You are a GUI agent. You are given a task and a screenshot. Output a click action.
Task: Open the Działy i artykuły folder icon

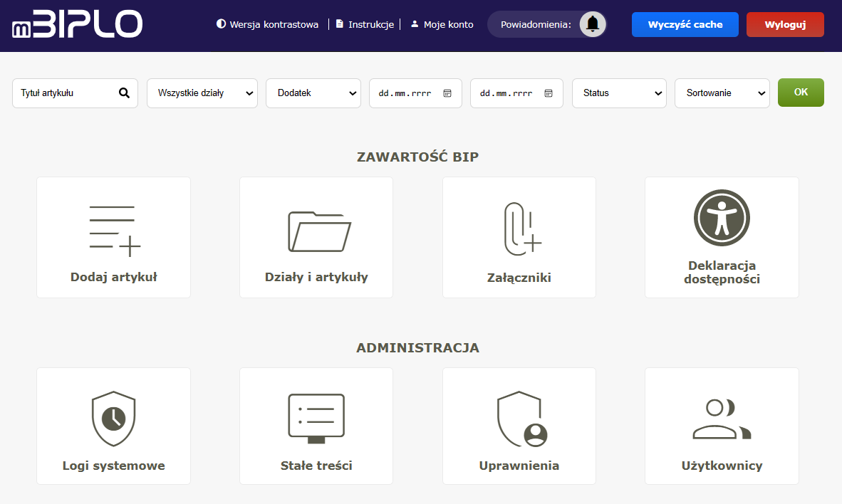pos(317,231)
